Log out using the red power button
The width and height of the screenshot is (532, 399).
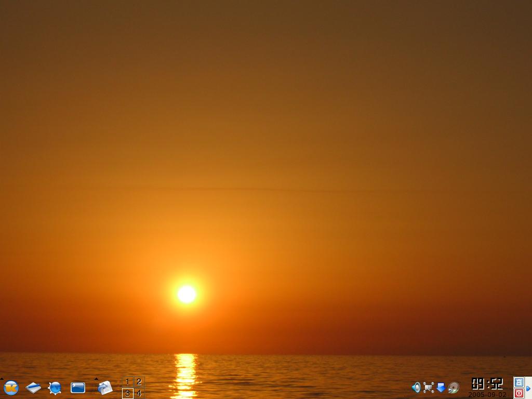[x=519, y=393]
